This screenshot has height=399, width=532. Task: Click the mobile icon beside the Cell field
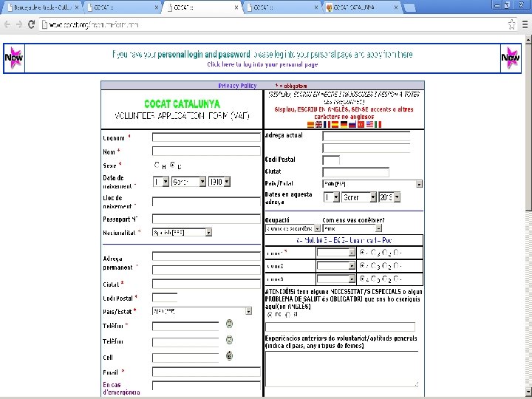[x=229, y=355]
